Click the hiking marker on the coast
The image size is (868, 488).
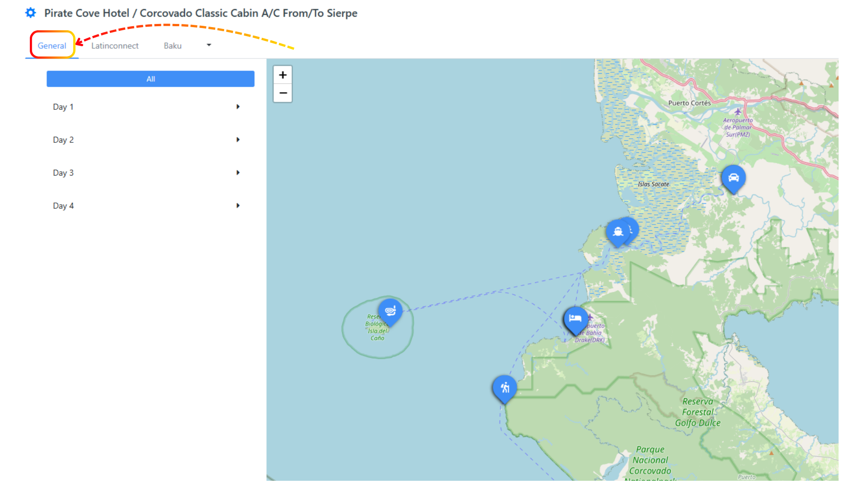tap(505, 388)
